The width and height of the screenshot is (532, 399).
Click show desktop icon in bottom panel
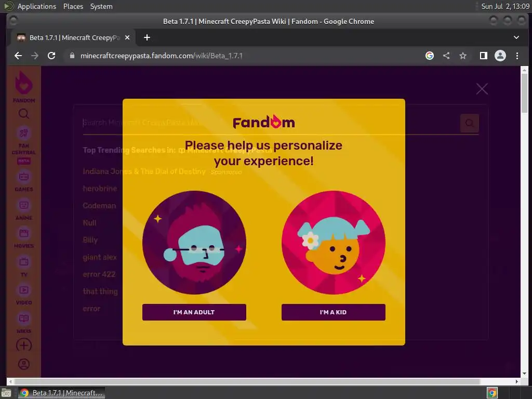click(x=6, y=393)
